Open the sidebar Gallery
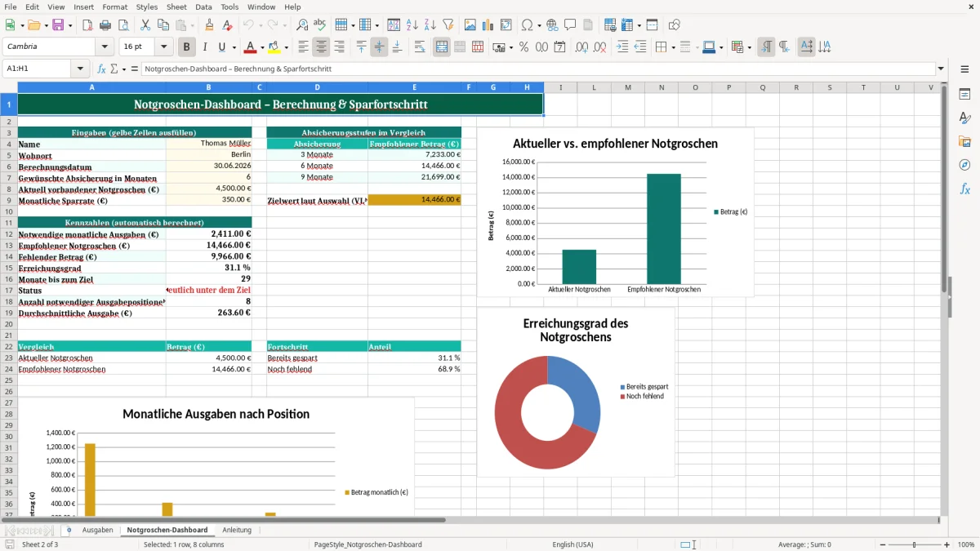 [964, 141]
